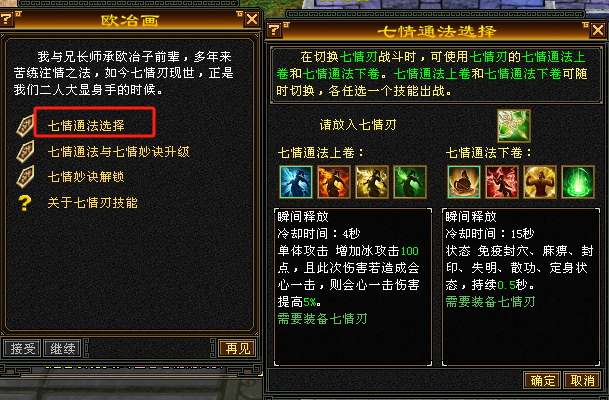Select the red lightning skill under 下卷
This screenshot has width=609, height=400.
(502, 182)
